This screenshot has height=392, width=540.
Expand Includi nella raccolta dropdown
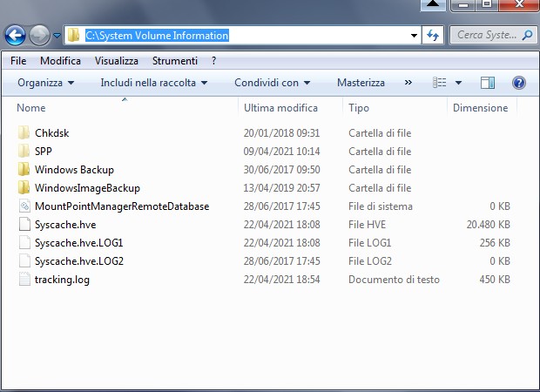pyautogui.click(x=154, y=83)
